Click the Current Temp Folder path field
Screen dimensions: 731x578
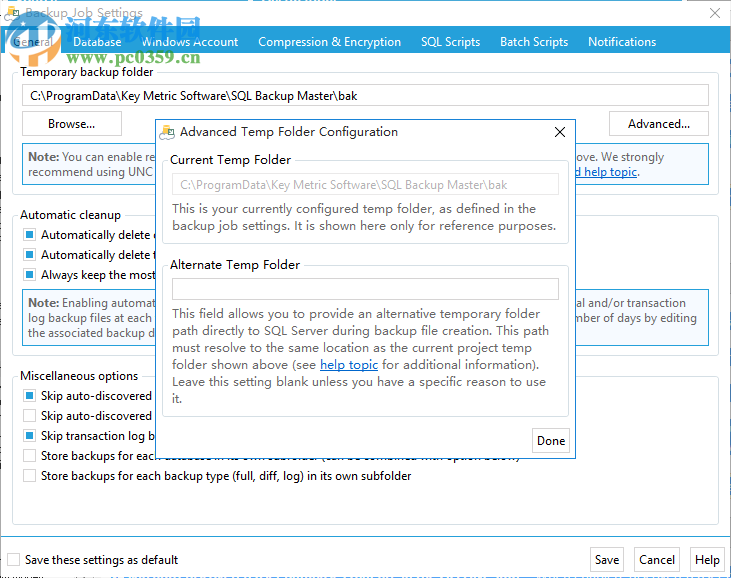pyautogui.click(x=365, y=185)
